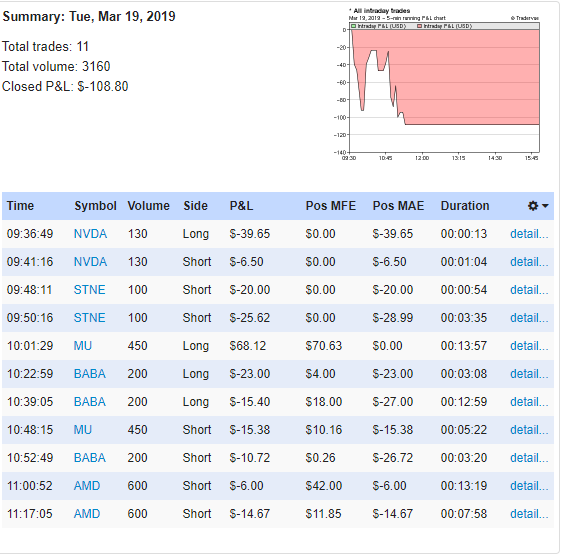View detail for 09:50:16 STNE trade
Screen dimensions: 562x555
[529, 318]
